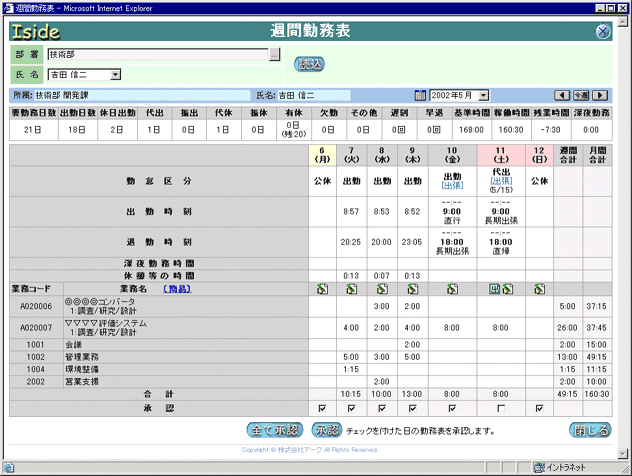Click the 部署 input field showing 技術部
The width and height of the screenshot is (632, 476).
[158, 54]
